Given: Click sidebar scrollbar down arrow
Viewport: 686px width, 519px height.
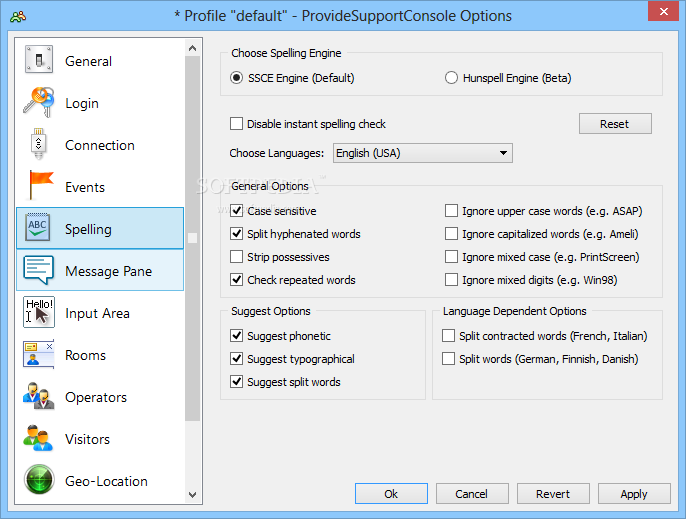Looking at the screenshot, I should [192, 495].
